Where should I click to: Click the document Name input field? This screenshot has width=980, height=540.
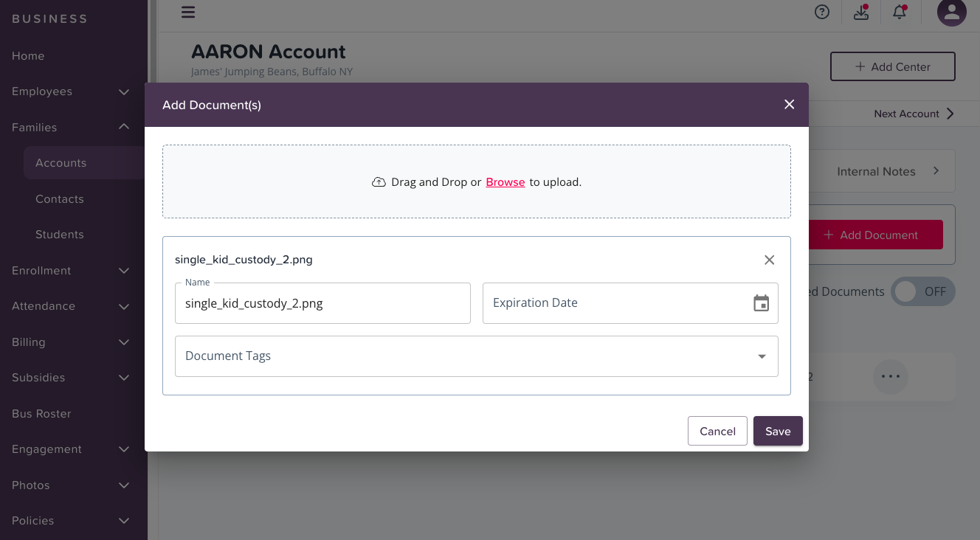point(322,303)
